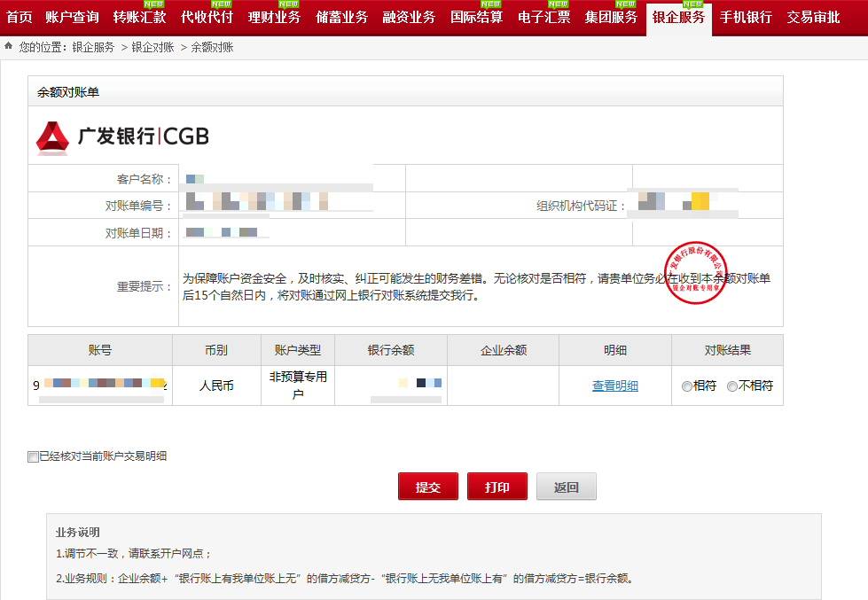This screenshot has height=600, width=868.
Task: Click the red 提交 button
Action: [x=428, y=487]
